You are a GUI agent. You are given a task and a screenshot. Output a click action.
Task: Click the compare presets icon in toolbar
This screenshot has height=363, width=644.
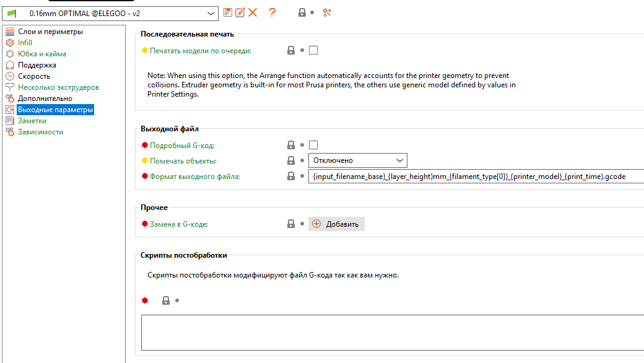point(328,12)
